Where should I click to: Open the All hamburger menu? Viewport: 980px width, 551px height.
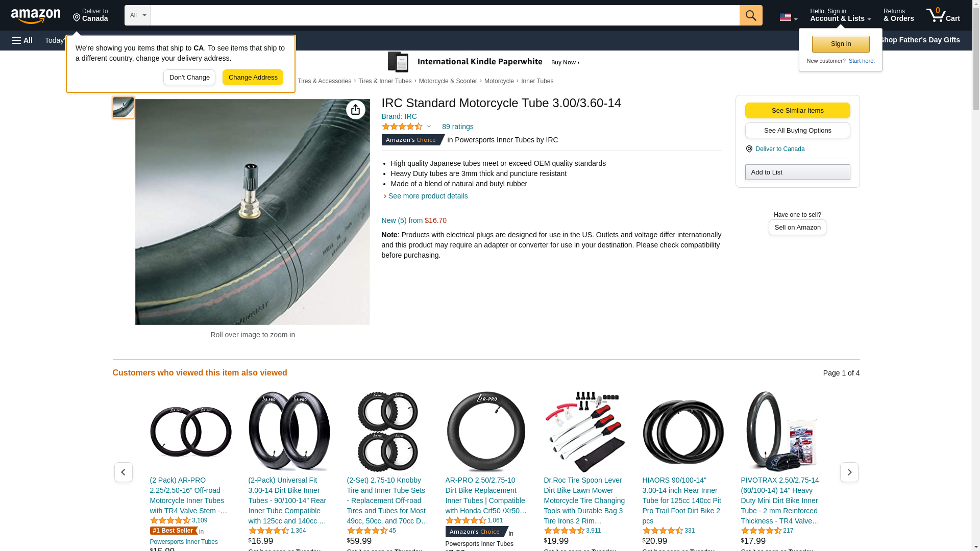(x=22, y=40)
